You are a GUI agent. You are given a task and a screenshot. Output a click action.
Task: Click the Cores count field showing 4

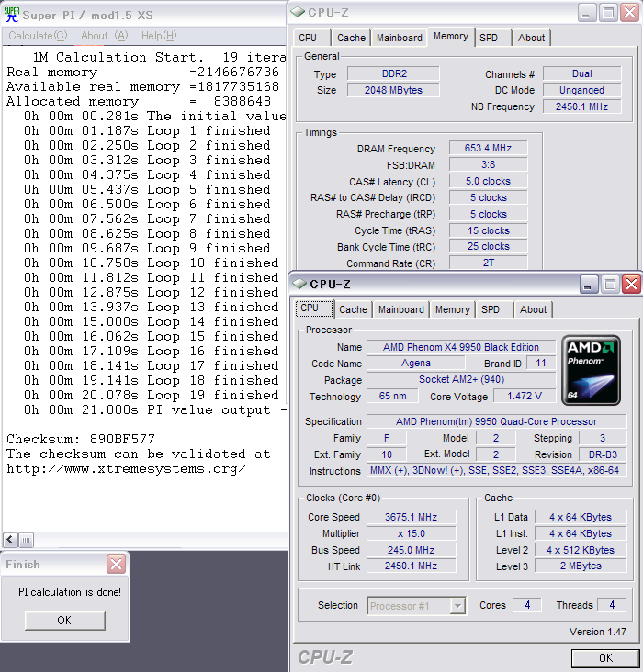click(x=527, y=605)
